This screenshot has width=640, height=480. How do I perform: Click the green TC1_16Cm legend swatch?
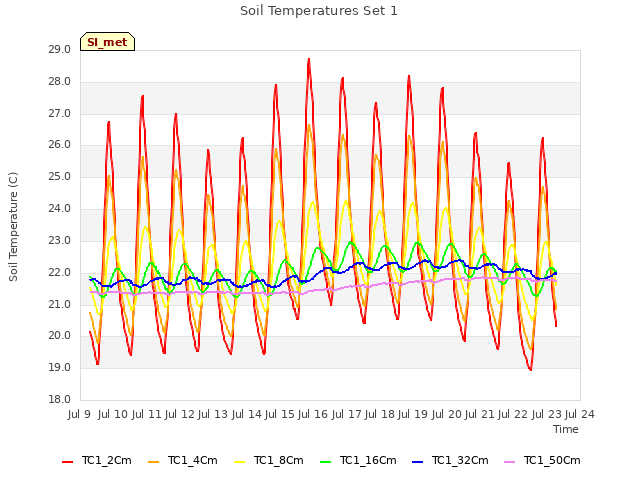pos(326,462)
